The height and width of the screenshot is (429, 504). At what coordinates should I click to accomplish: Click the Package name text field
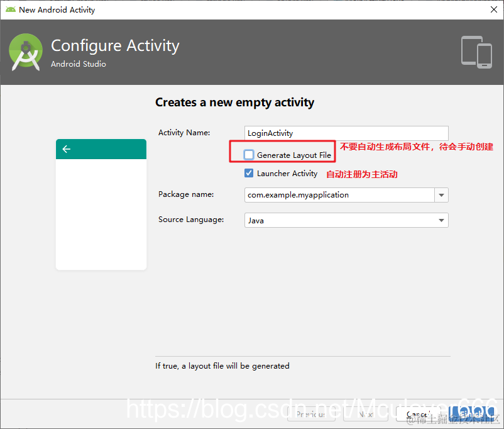[339, 195]
